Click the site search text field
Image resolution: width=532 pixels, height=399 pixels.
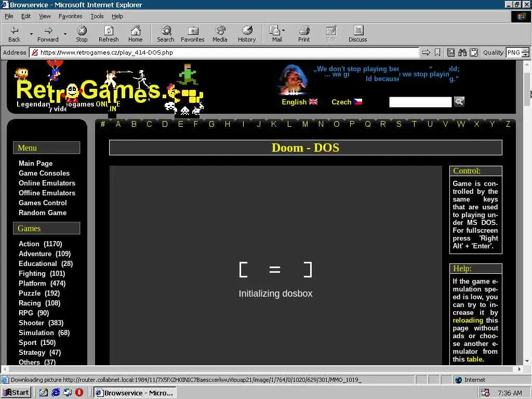click(x=420, y=102)
